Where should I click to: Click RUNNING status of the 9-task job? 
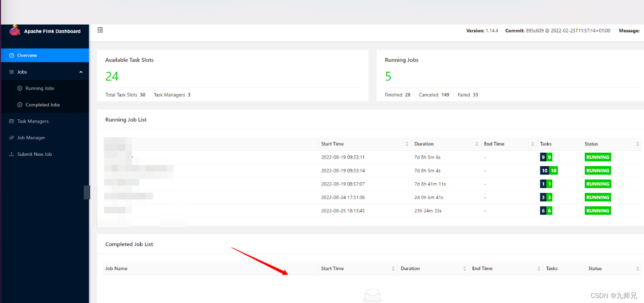[x=598, y=157]
